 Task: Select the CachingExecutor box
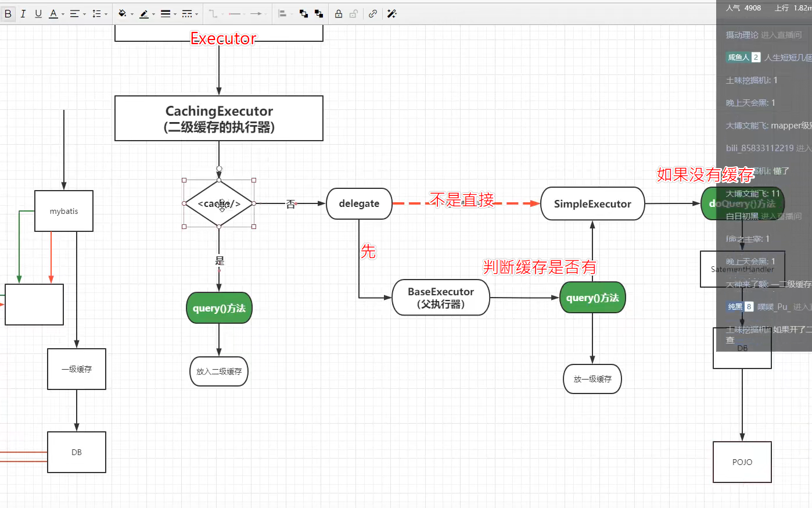tap(219, 119)
